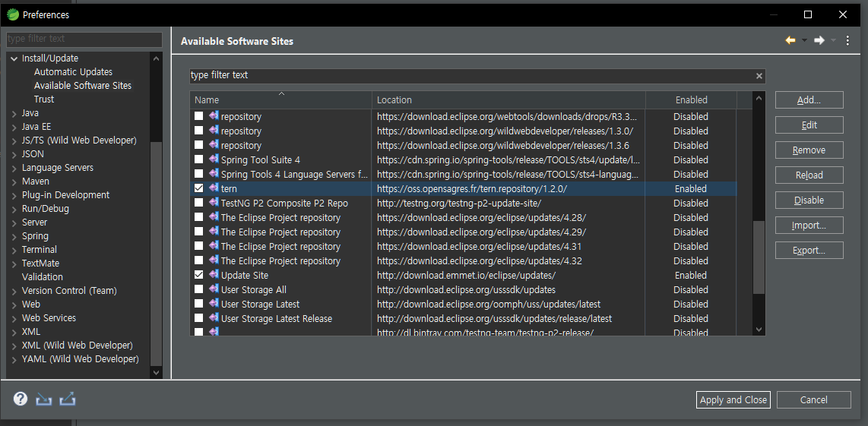The image size is (868, 426).
Task: Click the Reload button
Action: click(x=809, y=175)
